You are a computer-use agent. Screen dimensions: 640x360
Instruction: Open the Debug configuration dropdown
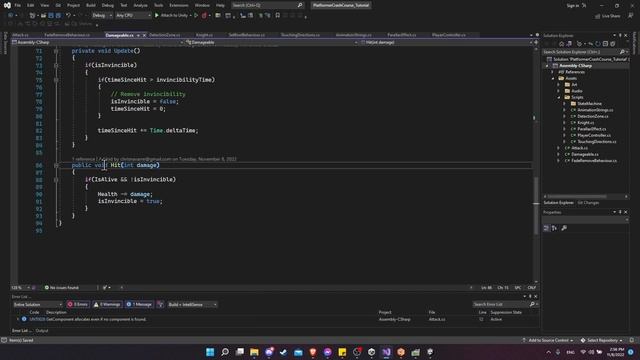coord(102,16)
